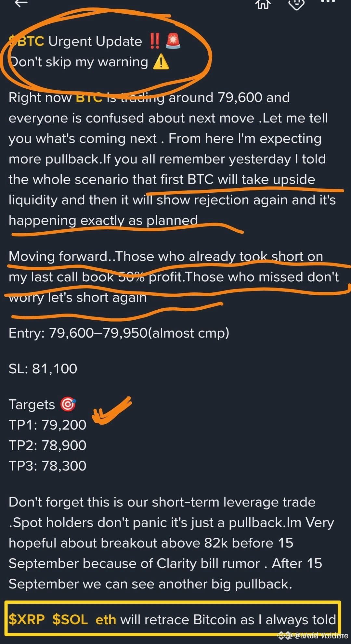Open the yellow eth link
The width and height of the screenshot is (351, 644).
pyautogui.click(x=106, y=620)
